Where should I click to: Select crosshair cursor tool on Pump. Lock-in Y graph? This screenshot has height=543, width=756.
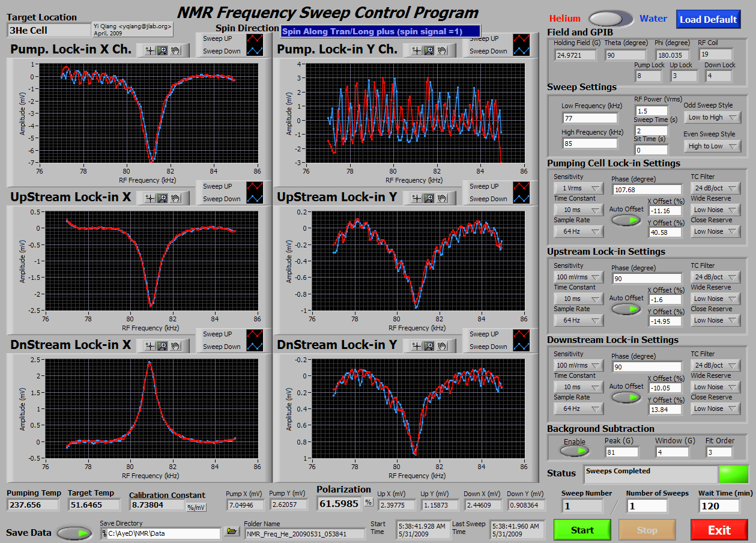(x=417, y=51)
